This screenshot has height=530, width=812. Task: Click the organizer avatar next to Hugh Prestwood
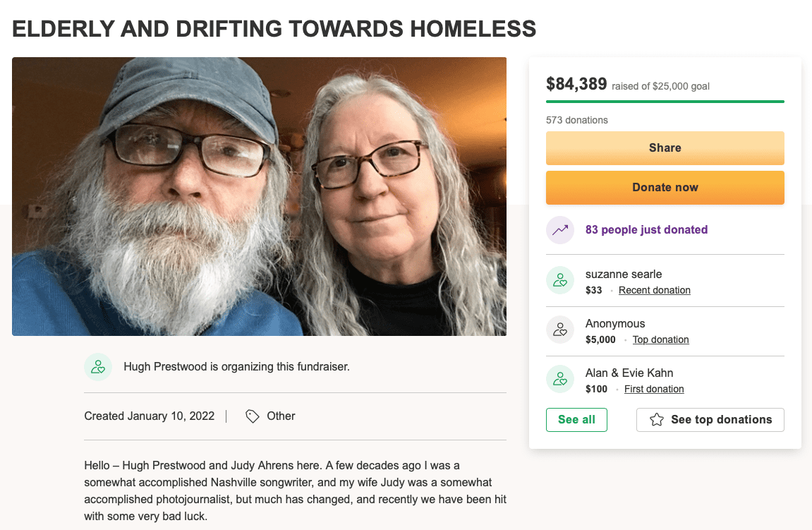[x=98, y=366]
